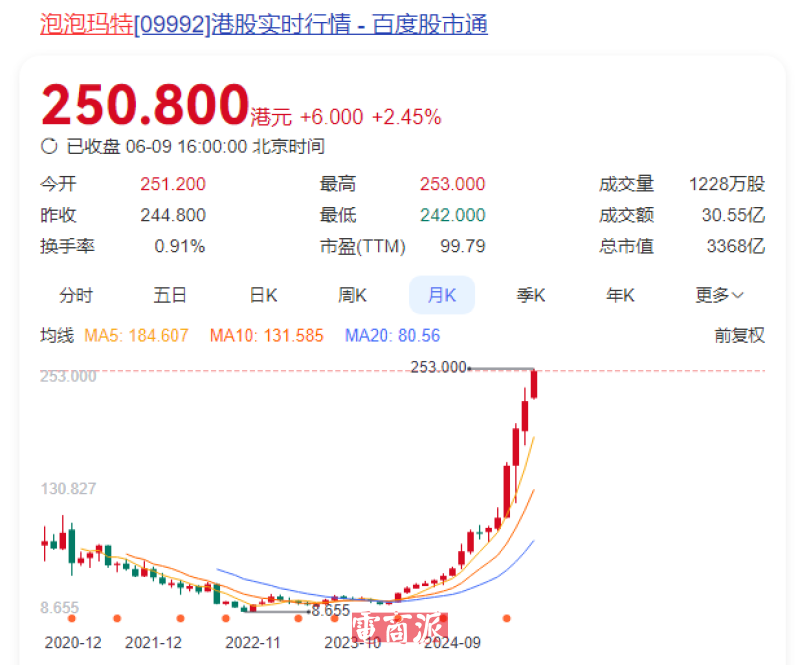Open the 日K chart tab
This screenshot has width=800, height=665.
(x=263, y=295)
